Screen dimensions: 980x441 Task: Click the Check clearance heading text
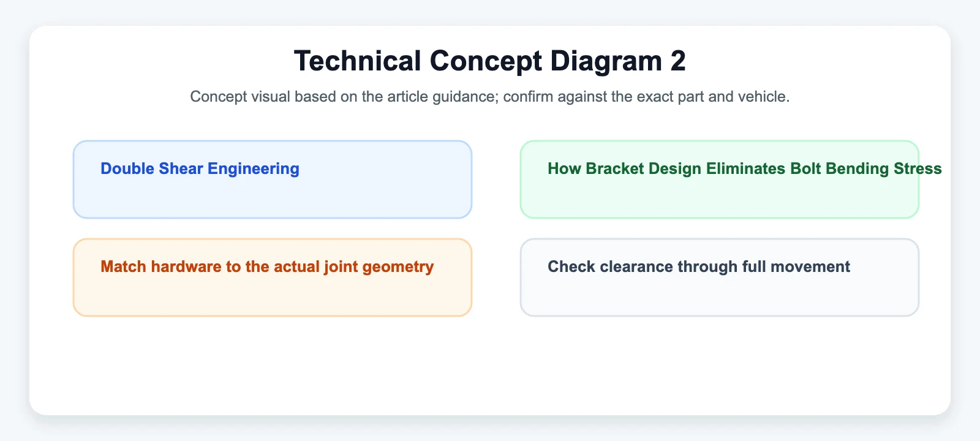click(699, 266)
